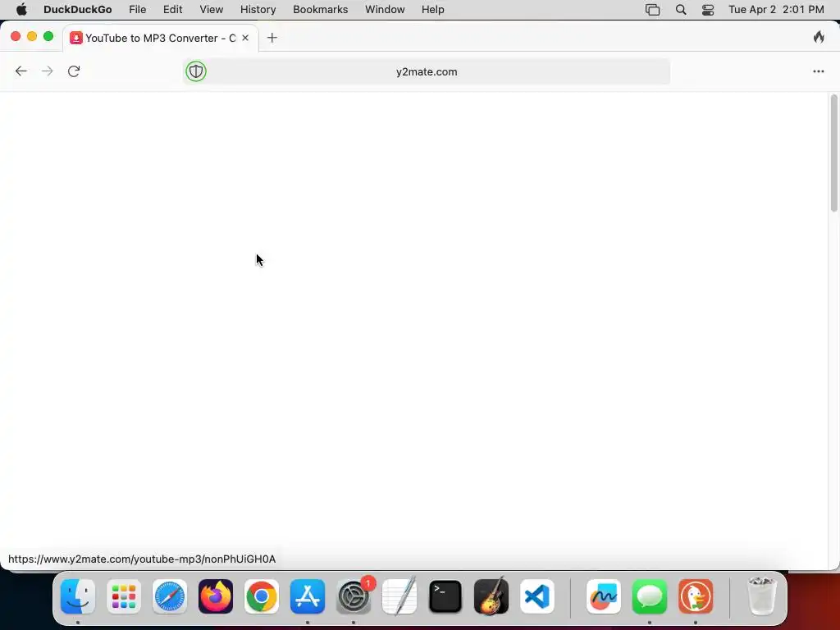Launch GarageBand from the Dock
Screen dimensions: 840x630
click(x=491, y=596)
